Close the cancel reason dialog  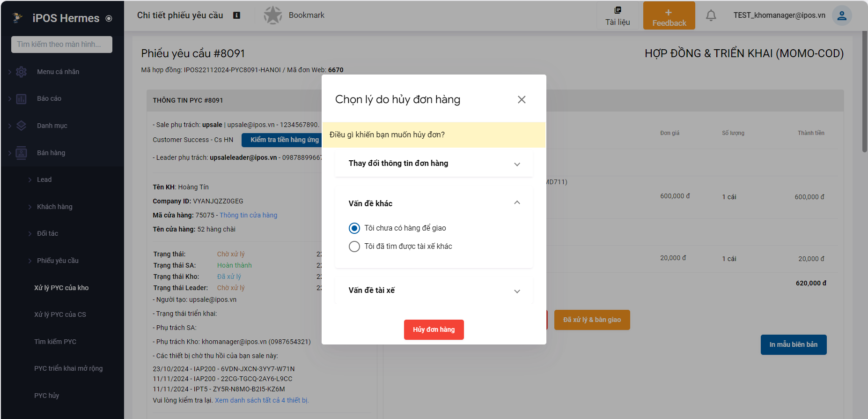tap(522, 99)
